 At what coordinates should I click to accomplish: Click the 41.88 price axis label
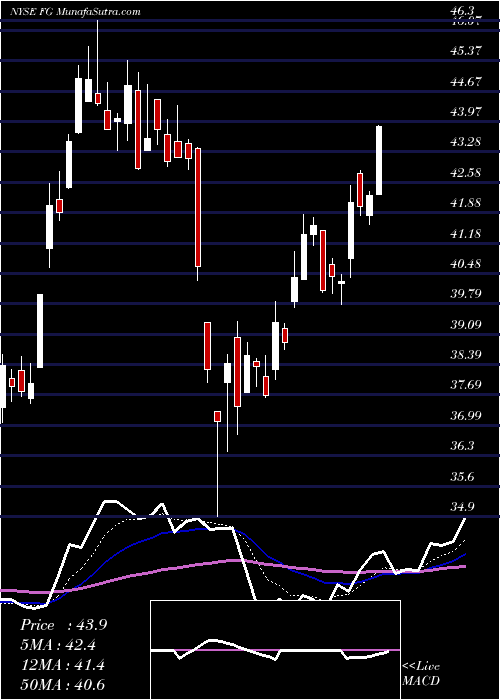(466, 203)
